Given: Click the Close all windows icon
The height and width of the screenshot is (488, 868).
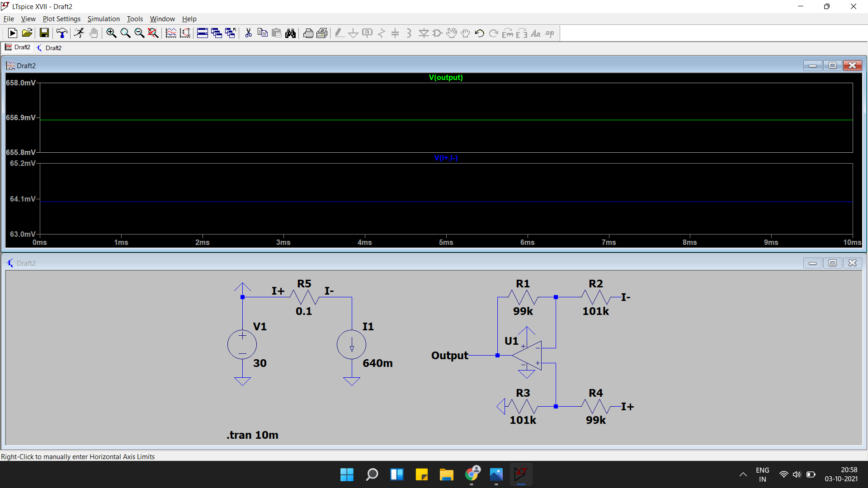Looking at the screenshot, I should (x=231, y=33).
